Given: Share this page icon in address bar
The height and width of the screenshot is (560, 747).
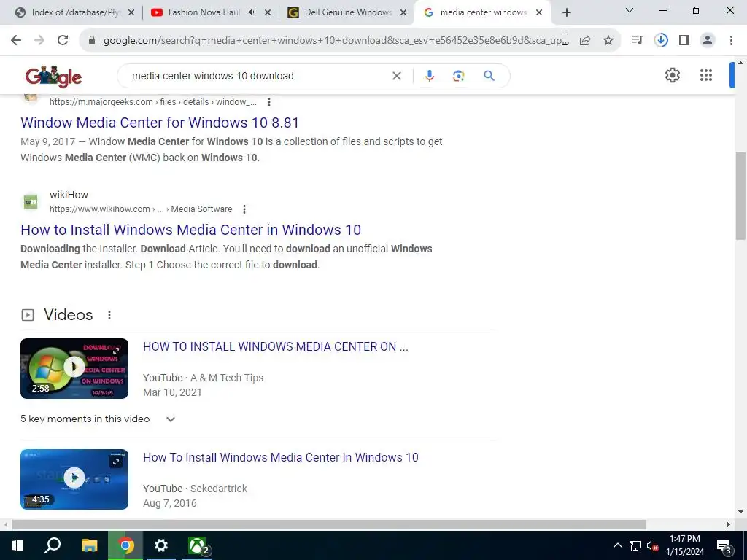Looking at the screenshot, I should tap(585, 41).
